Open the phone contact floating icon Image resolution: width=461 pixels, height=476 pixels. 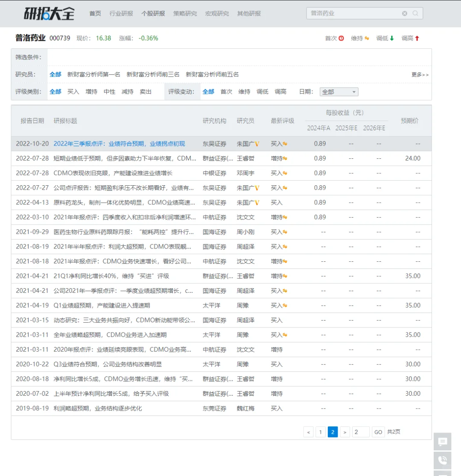pos(443,461)
